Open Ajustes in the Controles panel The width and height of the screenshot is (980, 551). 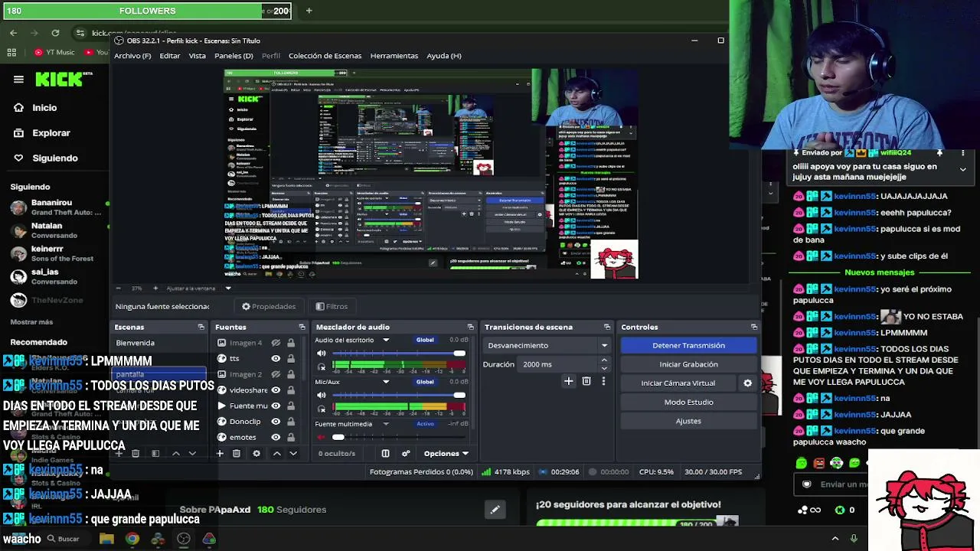[x=688, y=421]
